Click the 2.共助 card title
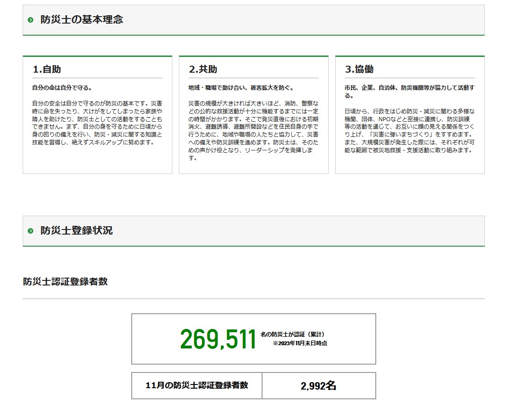Screen dimensions: 532x403 203,69
